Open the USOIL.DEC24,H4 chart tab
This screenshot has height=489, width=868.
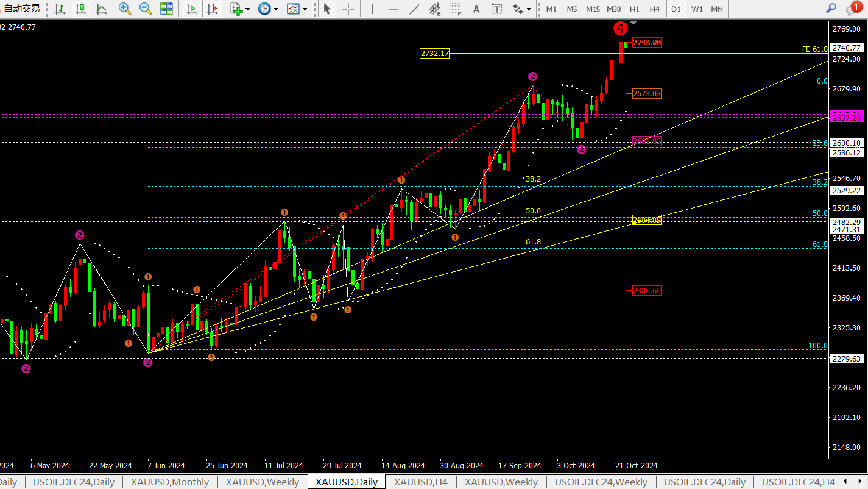(x=798, y=482)
